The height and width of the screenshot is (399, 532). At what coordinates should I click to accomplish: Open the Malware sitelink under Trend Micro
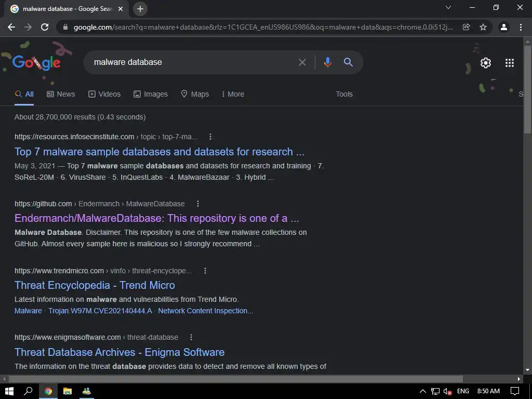(28, 311)
